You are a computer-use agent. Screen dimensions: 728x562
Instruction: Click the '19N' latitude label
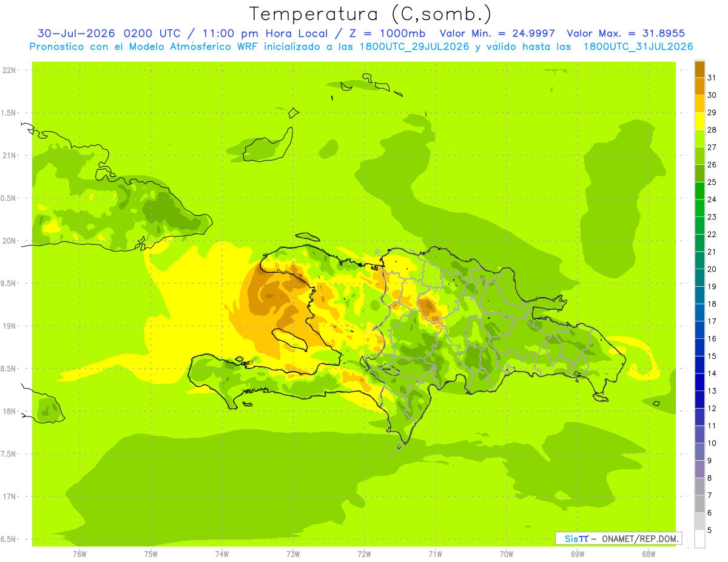(x=10, y=326)
